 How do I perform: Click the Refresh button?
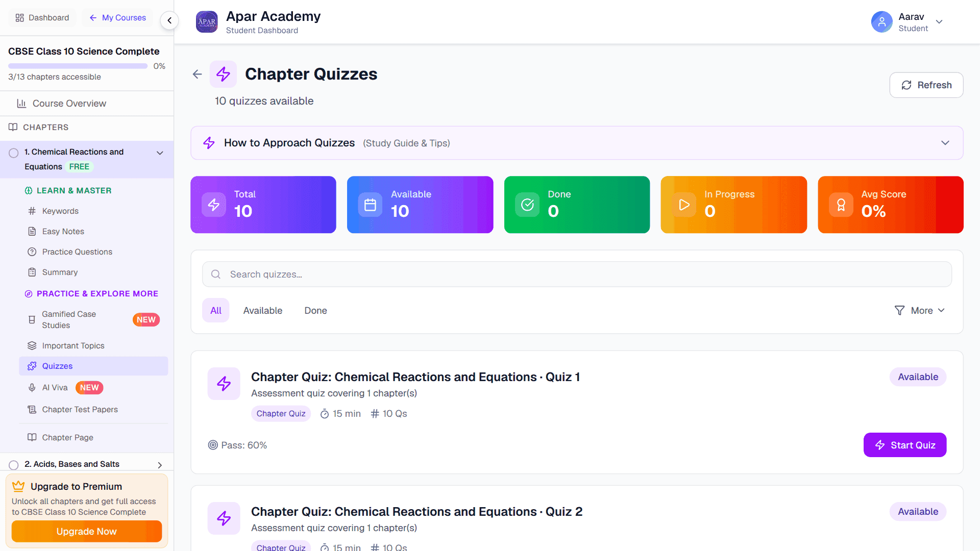(x=926, y=85)
